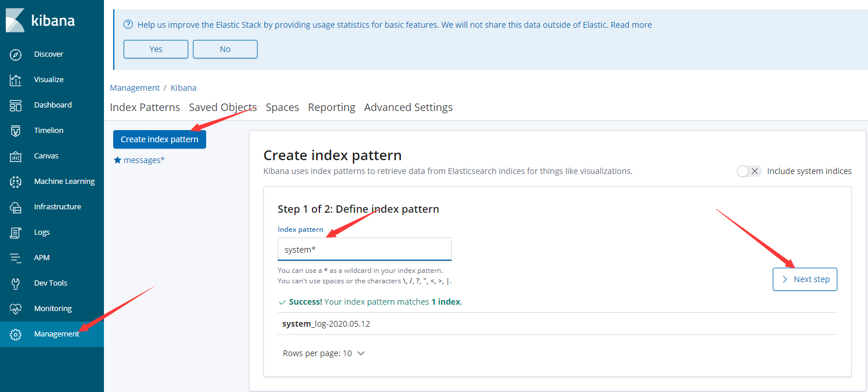Image resolution: width=868 pixels, height=392 pixels.
Task: Open the Machine Learning icon
Action: pos(16,182)
